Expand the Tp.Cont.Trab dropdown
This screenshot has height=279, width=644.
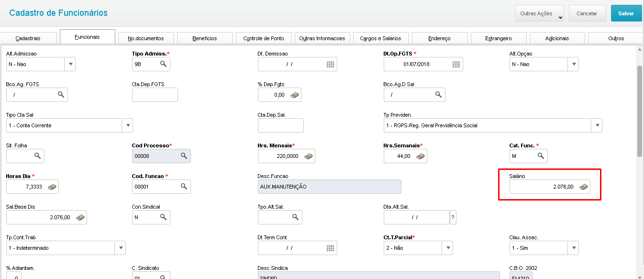tap(120, 248)
